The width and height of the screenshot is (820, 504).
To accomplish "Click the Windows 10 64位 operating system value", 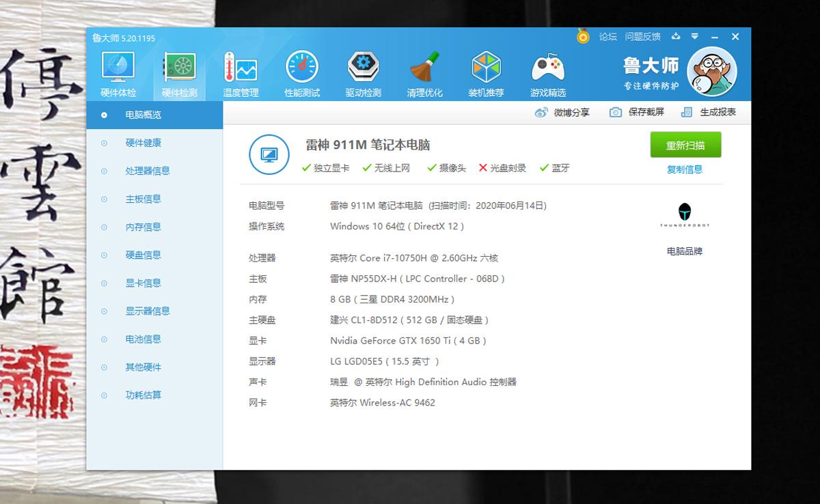I will pyautogui.click(x=398, y=226).
